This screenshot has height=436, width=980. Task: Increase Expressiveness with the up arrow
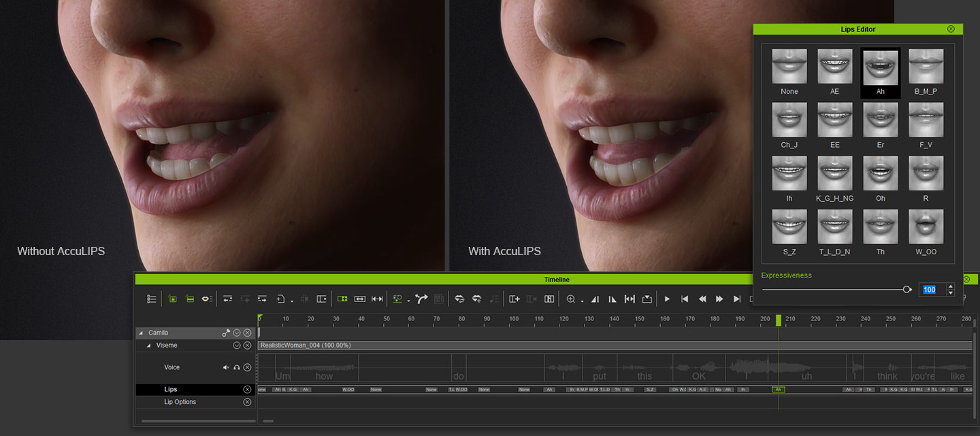point(951,286)
